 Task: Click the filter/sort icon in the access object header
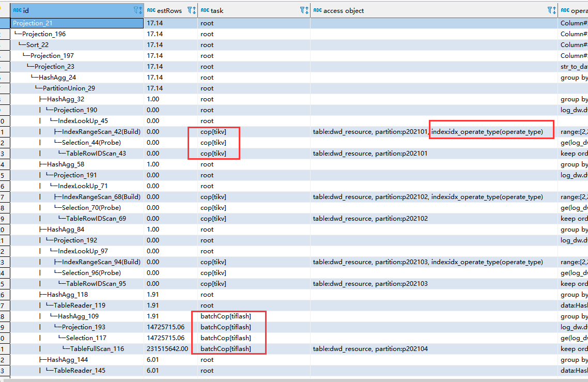(x=551, y=10)
